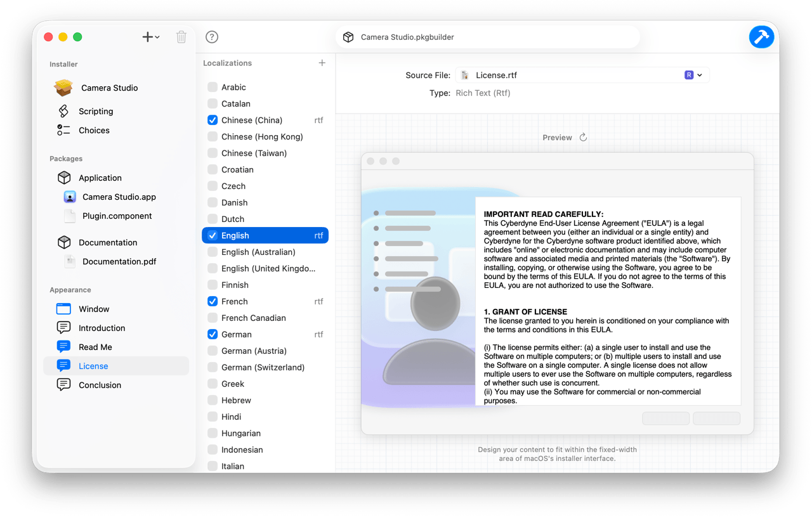Check the Chinese (Taiwan) localization
This screenshot has width=812, height=520.
pyautogui.click(x=212, y=153)
